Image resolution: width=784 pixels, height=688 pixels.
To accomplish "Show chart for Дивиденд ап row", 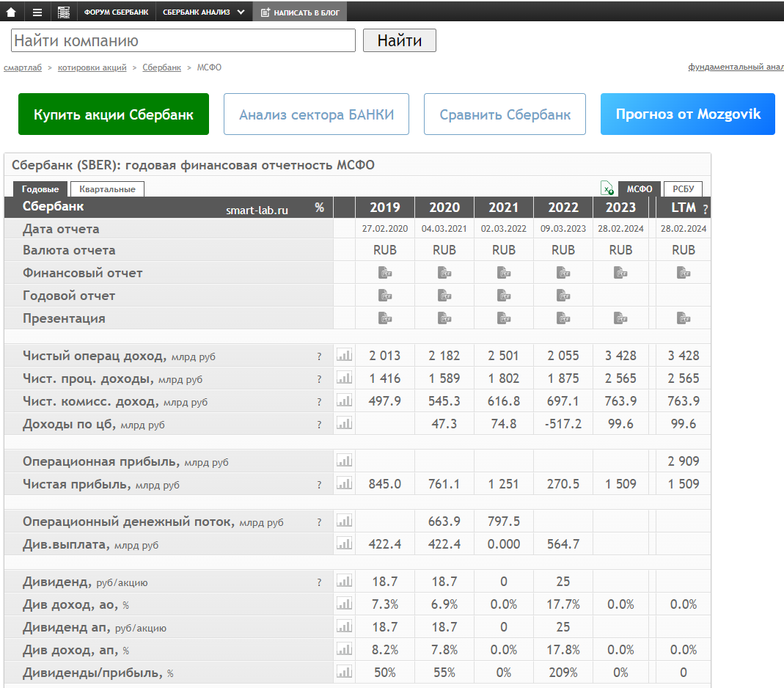I will tap(345, 626).
